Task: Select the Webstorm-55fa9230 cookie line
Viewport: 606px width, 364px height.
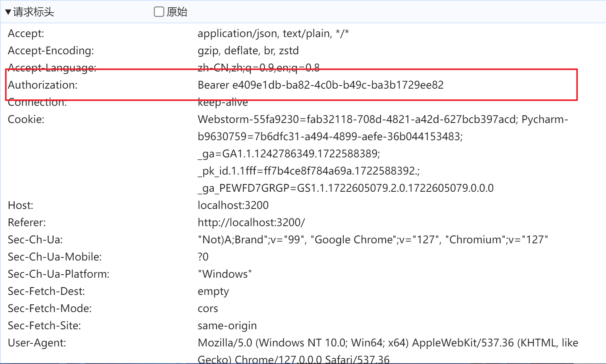Action: point(383,120)
